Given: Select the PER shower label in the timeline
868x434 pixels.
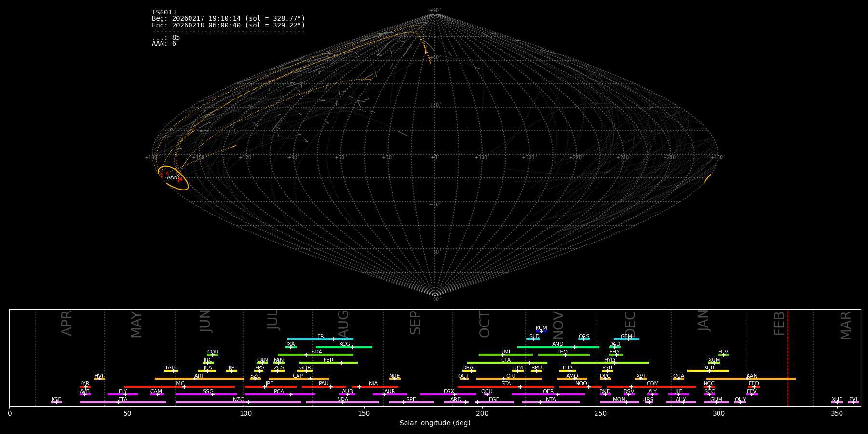Looking at the screenshot, I should pyautogui.click(x=328, y=360).
